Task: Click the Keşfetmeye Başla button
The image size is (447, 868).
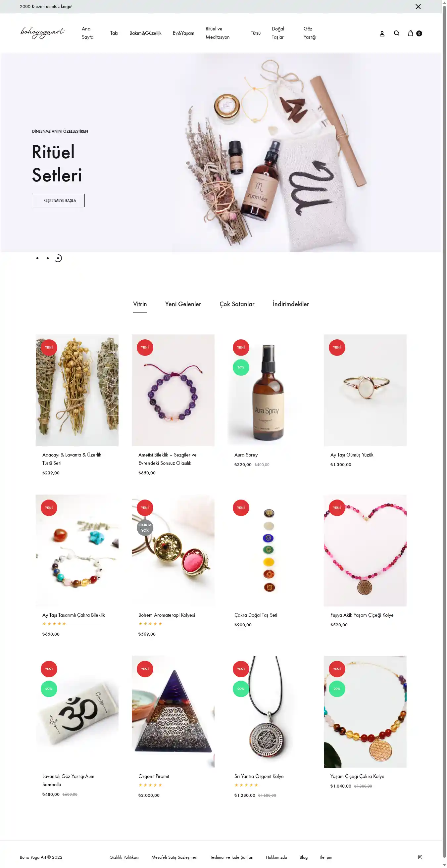Action: tap(58, 201)
